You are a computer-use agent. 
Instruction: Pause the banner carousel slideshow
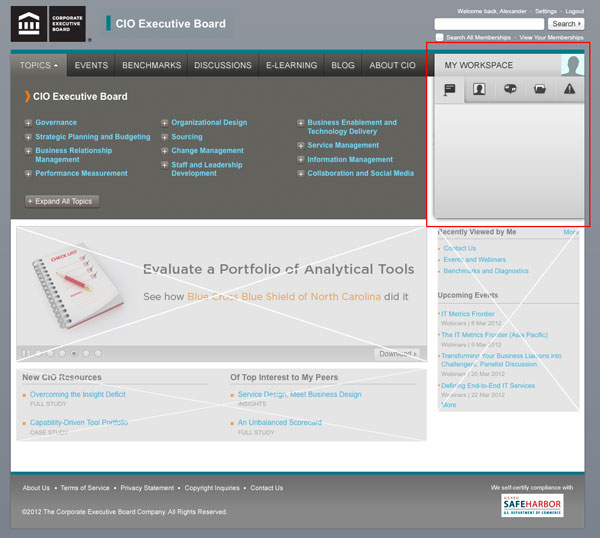(x=25, y=353)
